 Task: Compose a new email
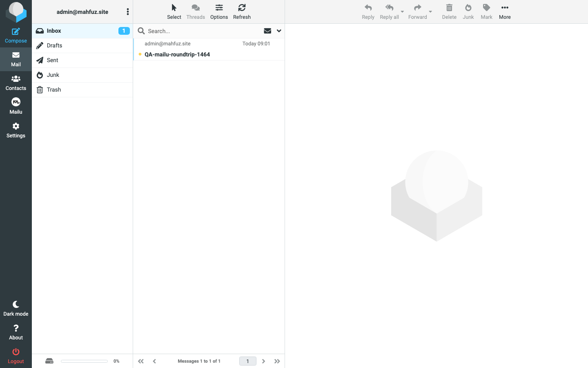pyautogui.click(x=16, y=36)
